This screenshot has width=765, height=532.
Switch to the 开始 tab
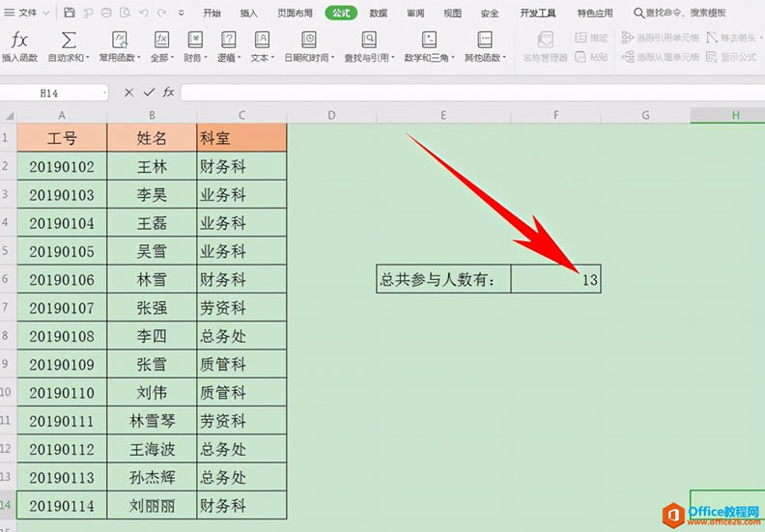(212, 14)
